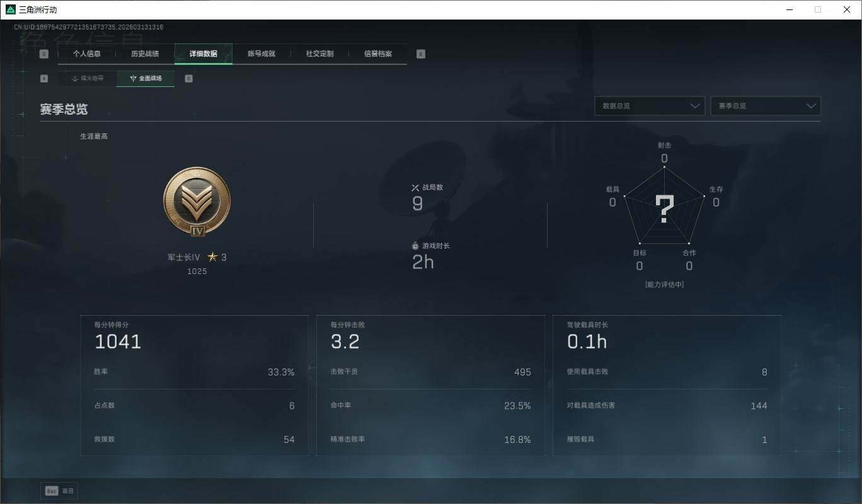
Task: Maximize the 三角洲行动 window
Action: (818, 9)
